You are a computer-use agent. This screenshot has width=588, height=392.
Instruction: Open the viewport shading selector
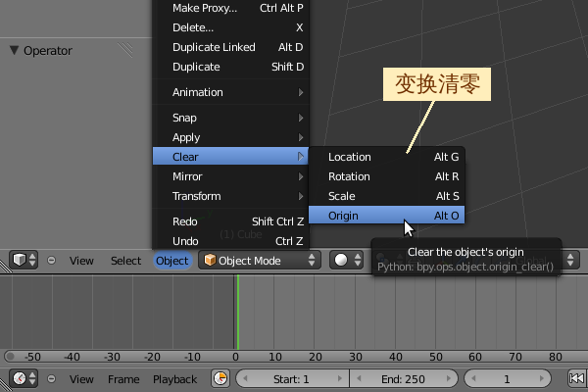347,260
